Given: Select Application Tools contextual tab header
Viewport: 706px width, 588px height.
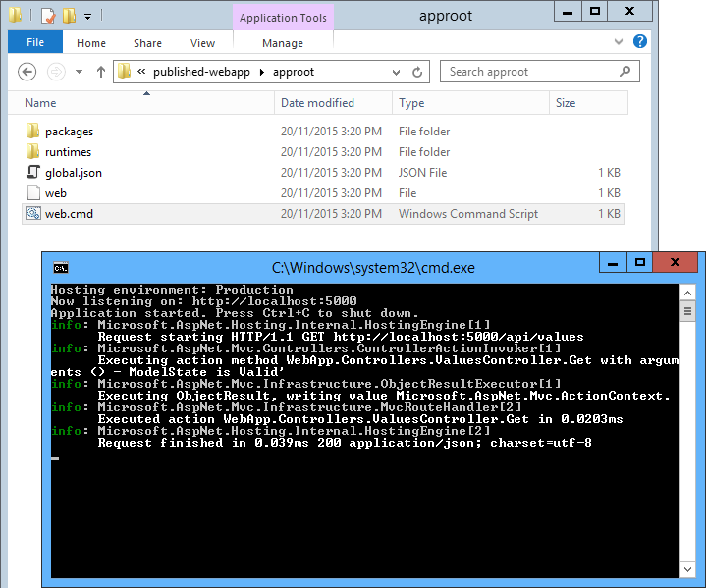Looking at the screenshot, I should coord(283,18).
